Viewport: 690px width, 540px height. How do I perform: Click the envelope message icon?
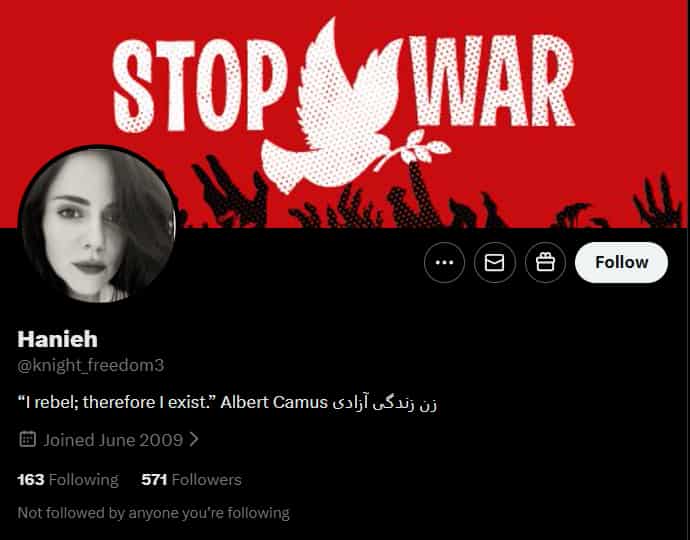point(495,263)
